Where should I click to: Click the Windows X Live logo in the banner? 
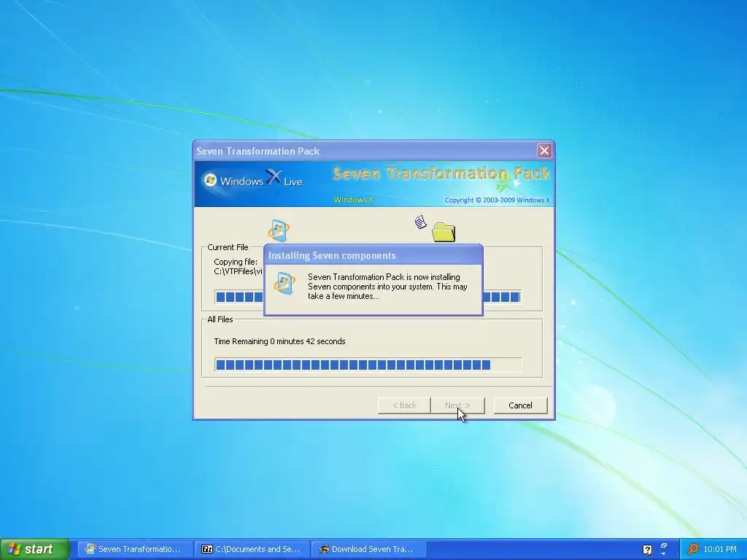coord(253,180)
